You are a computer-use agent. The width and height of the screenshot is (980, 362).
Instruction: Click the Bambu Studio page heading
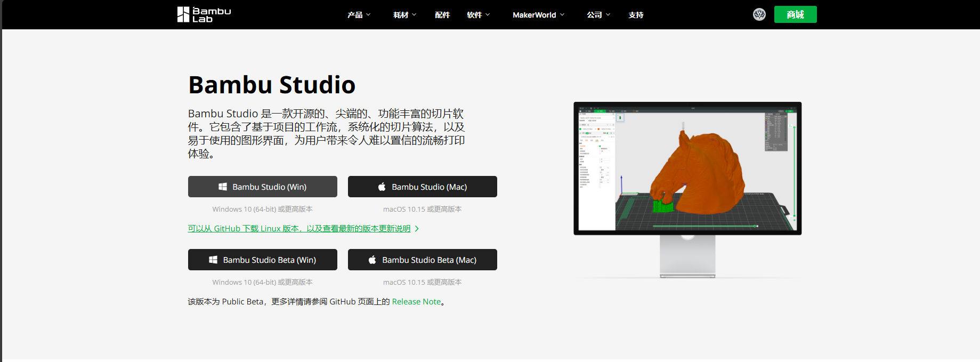272,85
